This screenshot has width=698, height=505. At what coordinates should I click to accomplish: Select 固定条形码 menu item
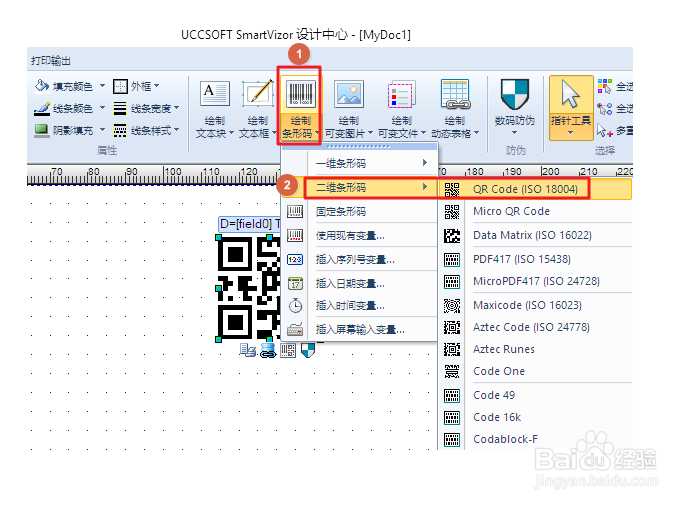(360, 211)
